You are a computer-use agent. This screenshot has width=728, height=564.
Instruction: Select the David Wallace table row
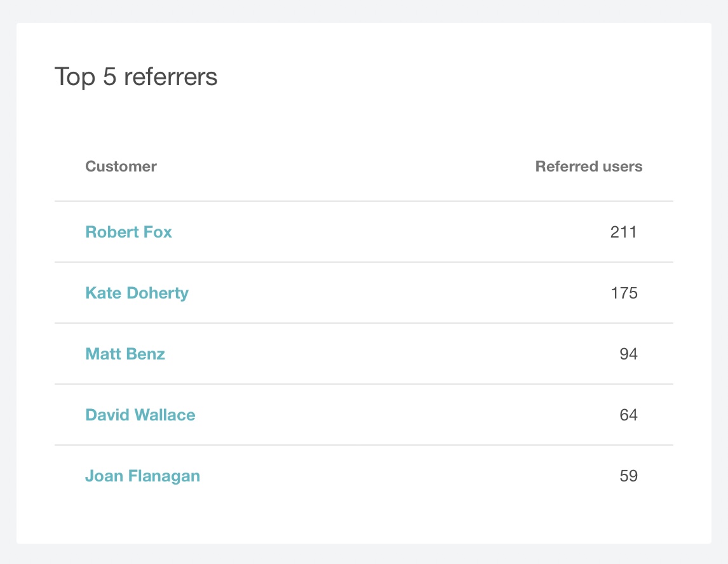tap(381, 415)
